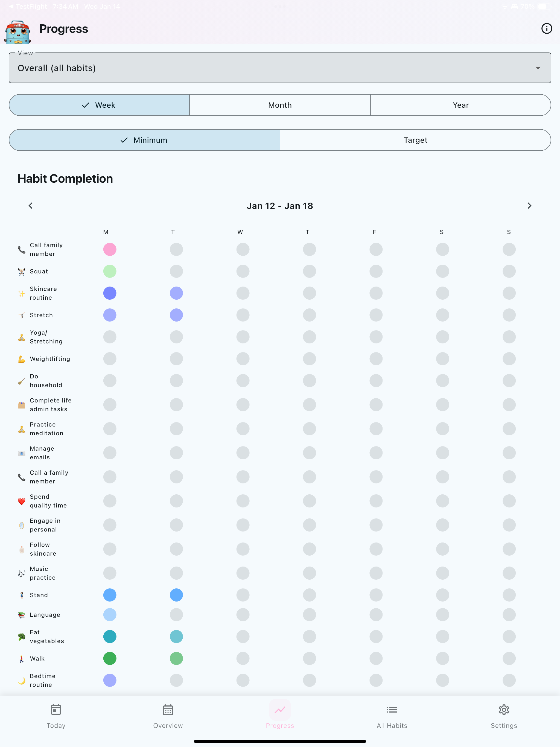
Task: Go to previous week with left chevron
Action: click(x=31, y=206)
